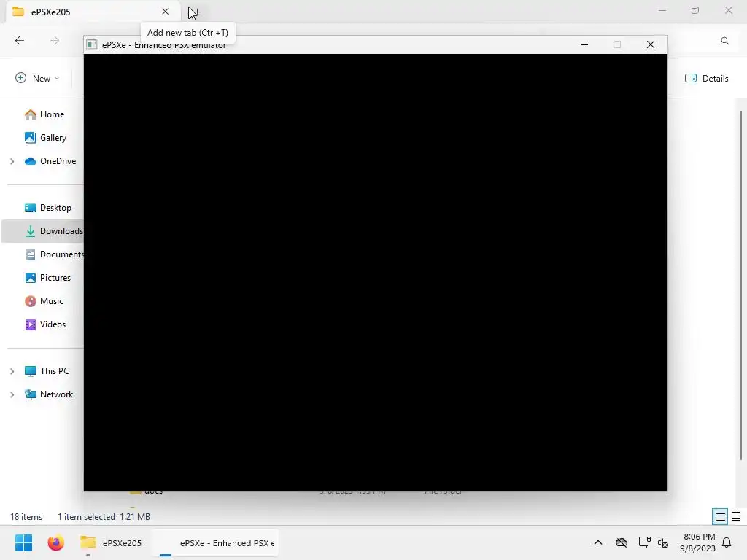Screen dimensions: 747x560
Task: Switch to large thumbnails view layout
Action: 736,516
